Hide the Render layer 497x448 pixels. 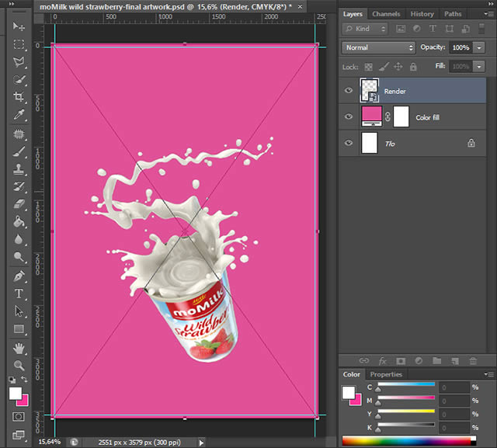point(349,91)
